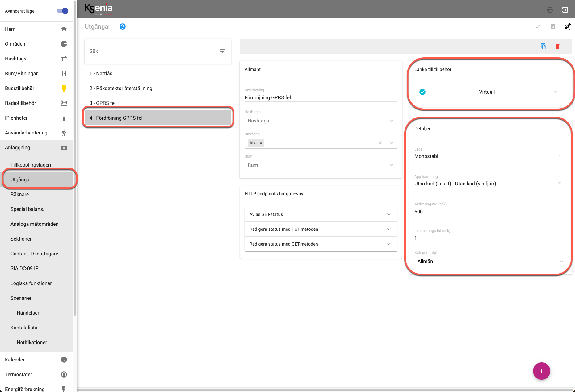
Task: Select output 1 - Nattlås from list
Action: (101, 73)
